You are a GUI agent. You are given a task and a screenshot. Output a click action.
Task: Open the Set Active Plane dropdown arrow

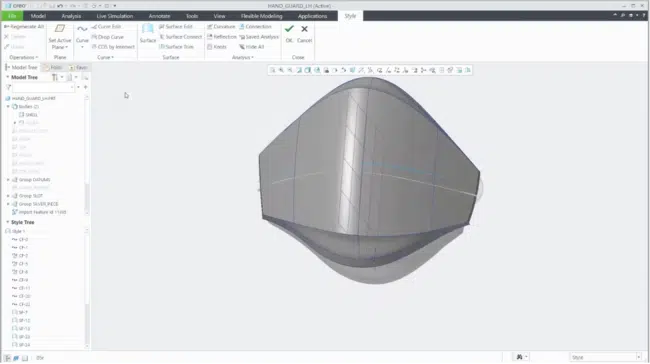pyautogui.click(x=66, y=47)
